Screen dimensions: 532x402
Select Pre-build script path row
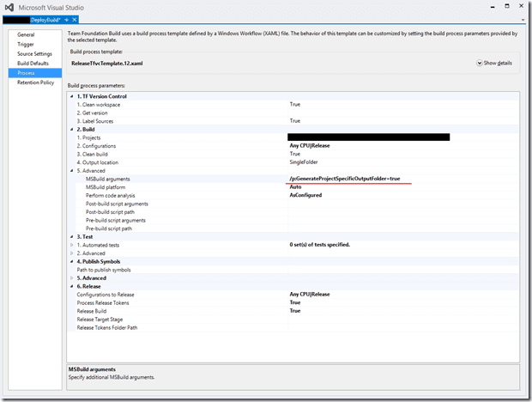point(293,228)
